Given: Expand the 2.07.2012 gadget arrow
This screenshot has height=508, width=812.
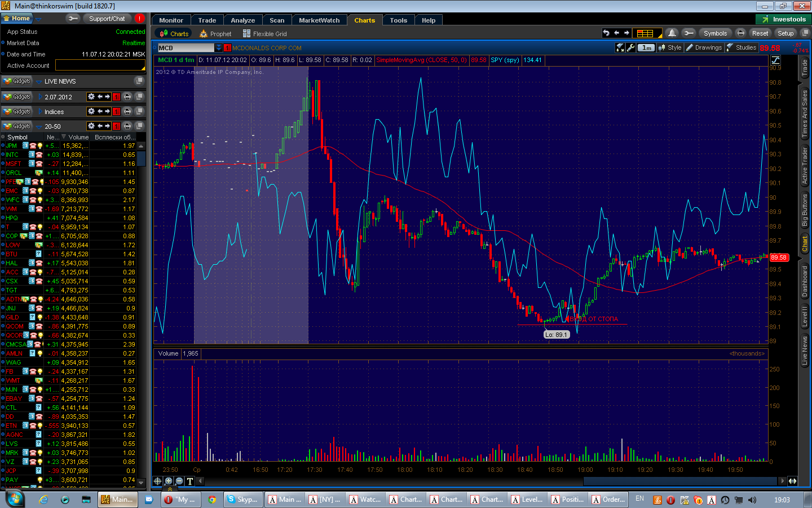Looking at the screenshot, I should click(x=41, y=97).
